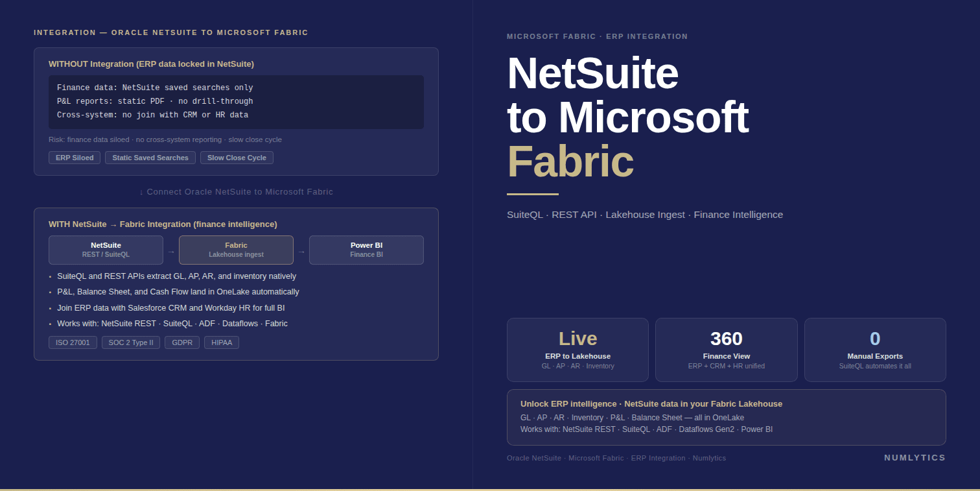Screen dimensions: 980x491
Task: Click the 'NetSuite' headline word
Action: pos(592,73)
